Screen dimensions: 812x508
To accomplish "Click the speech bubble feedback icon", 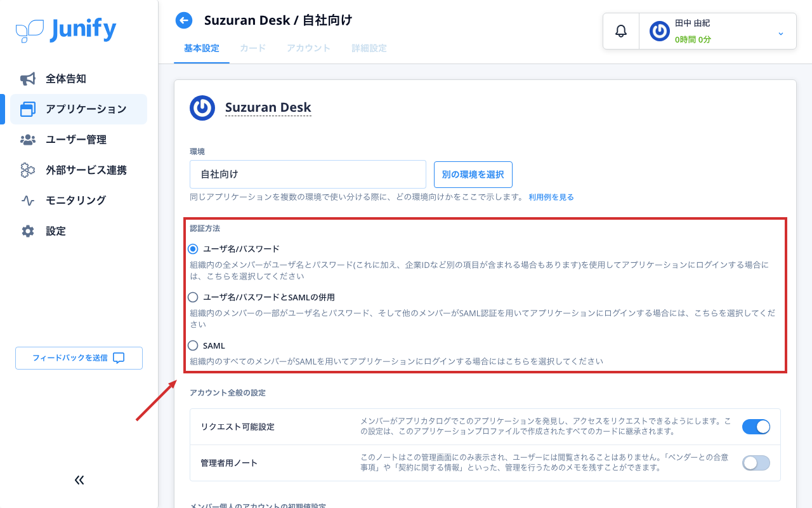I will (x=119, y=358).
